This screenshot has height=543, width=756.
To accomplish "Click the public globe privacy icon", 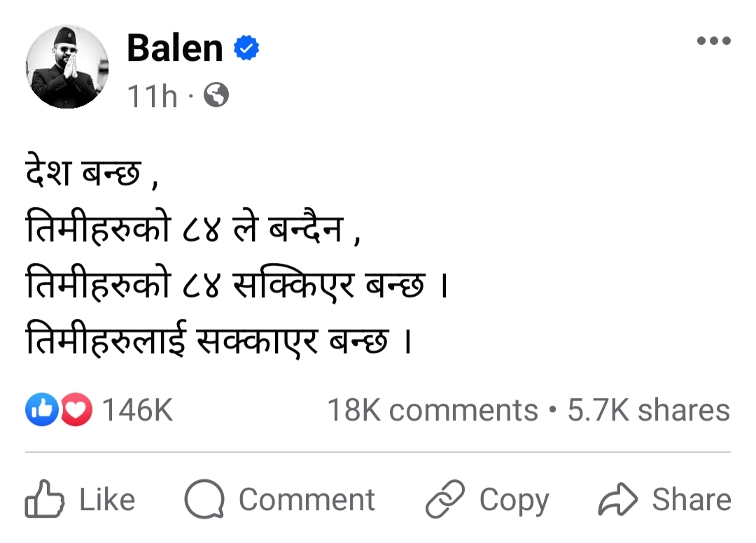I will click(x=216, y=95).
